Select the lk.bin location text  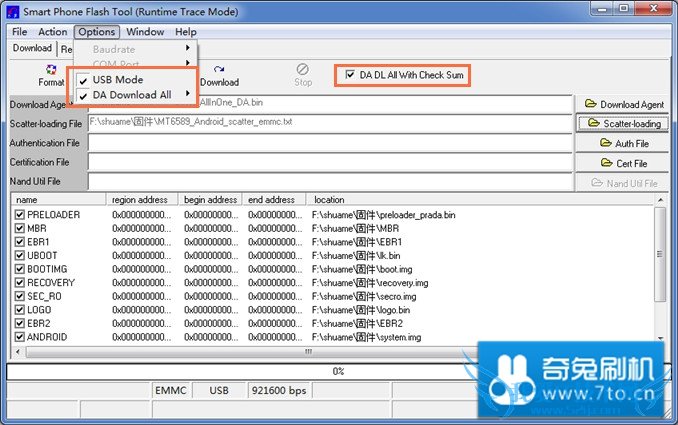[356, 256]
